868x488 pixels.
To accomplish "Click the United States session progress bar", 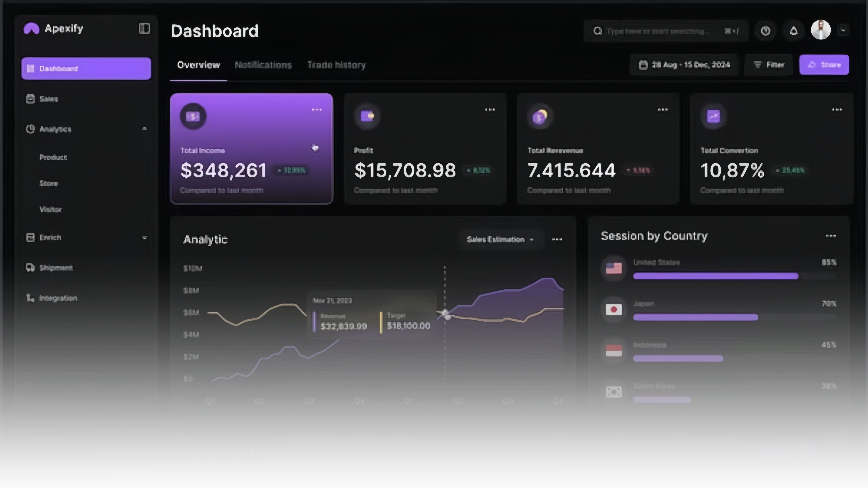I will pyautogui.click(x=715, y=277).
